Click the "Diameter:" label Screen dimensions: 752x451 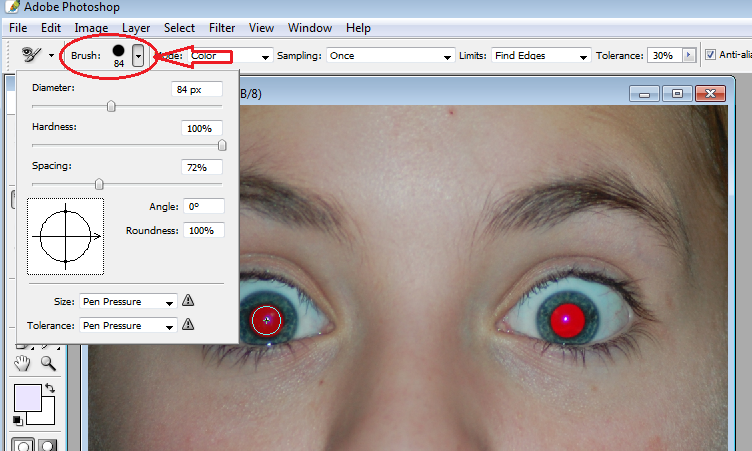point(53,88)
